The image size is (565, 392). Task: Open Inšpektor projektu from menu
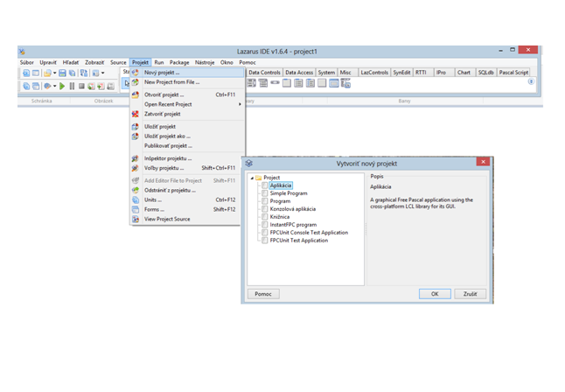187,158
